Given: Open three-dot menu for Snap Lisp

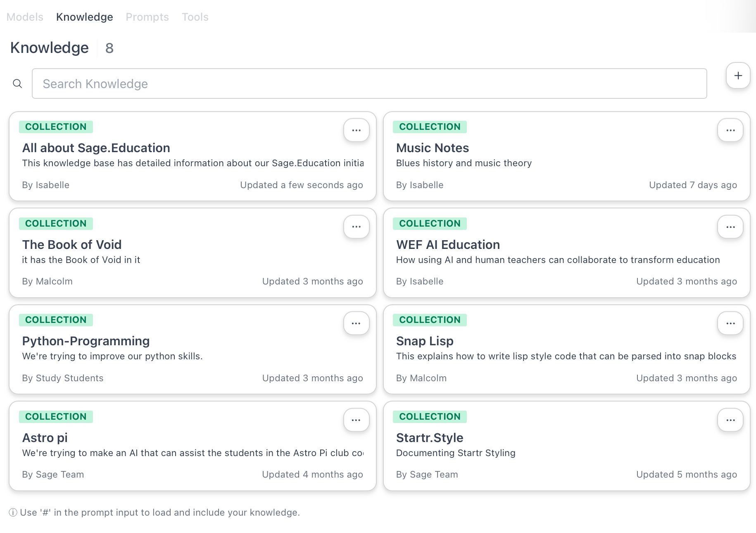Looking at the screenshot, I should click(730, 323).
